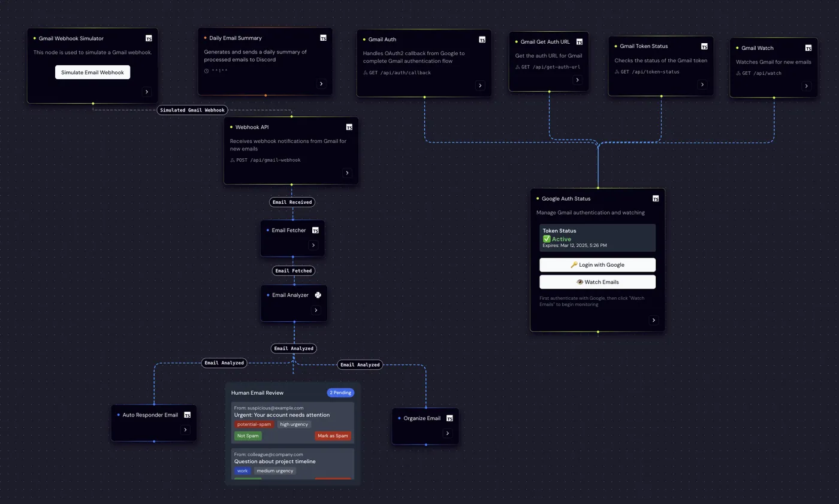Screen dimensions: 839x504
Task: Click the Email Analyzed label toward Auto Responder
Action: point(224,363)
